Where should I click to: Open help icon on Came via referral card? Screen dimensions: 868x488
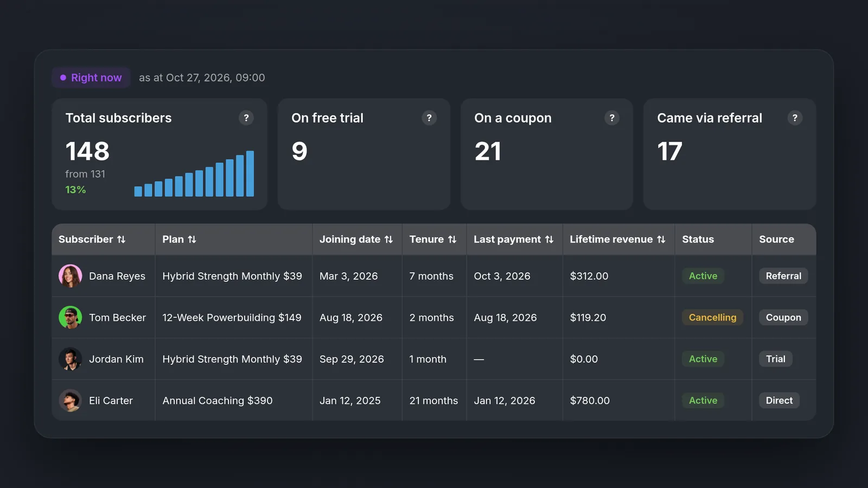(795, 118)
